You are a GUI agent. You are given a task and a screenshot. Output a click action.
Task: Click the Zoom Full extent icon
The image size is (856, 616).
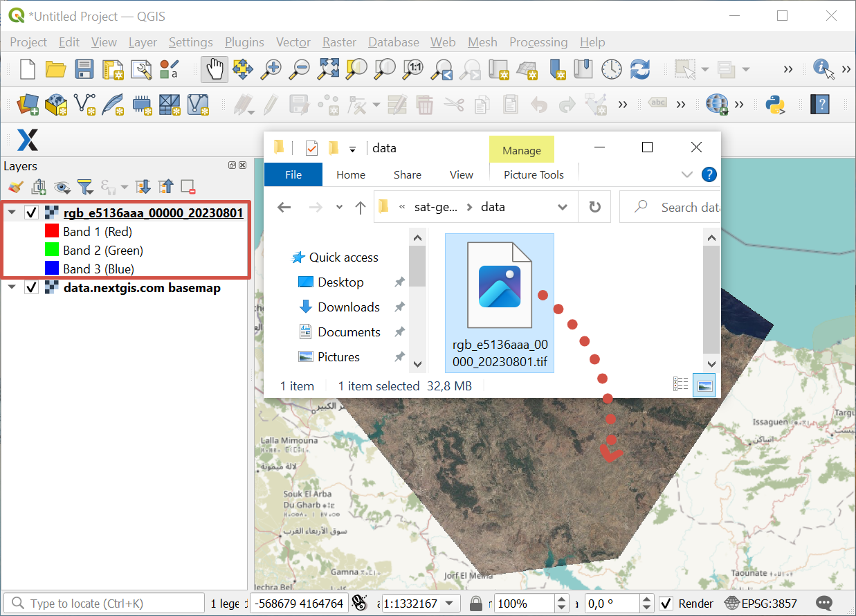327,69
